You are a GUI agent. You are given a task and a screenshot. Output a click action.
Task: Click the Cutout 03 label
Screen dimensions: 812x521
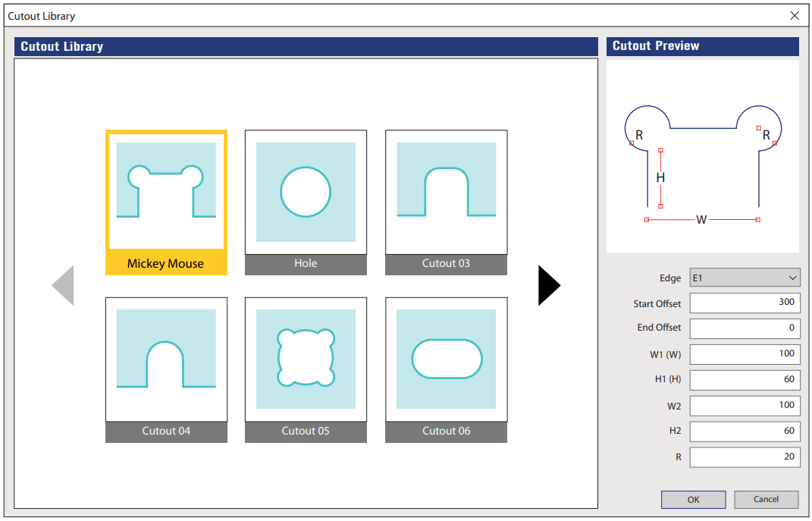[446, 263]
